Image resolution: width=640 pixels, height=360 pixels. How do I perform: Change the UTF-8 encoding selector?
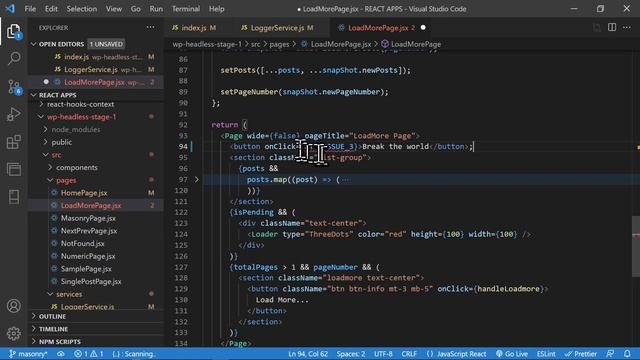click(x=383, y=354)
